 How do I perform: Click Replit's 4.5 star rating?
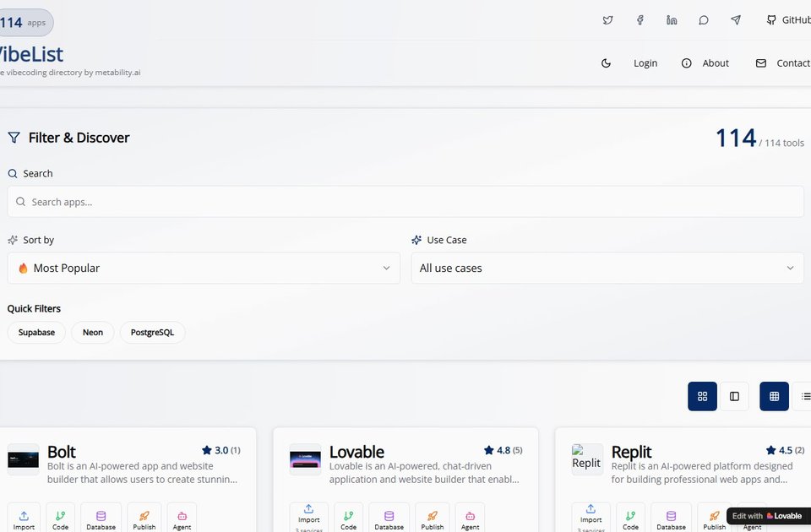point(785,450)
